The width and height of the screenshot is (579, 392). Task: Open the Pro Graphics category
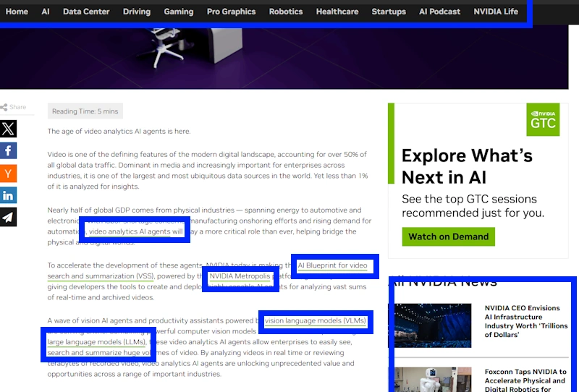tap(231, 12)
